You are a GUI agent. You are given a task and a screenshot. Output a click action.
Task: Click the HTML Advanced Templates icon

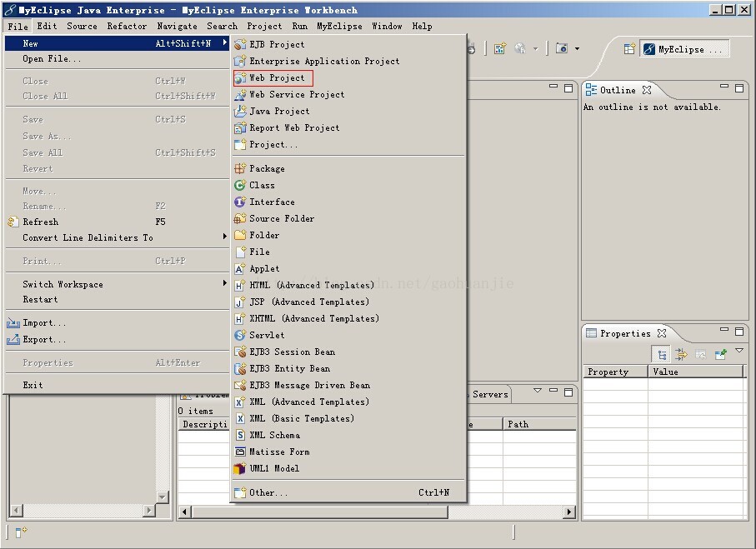239,286
